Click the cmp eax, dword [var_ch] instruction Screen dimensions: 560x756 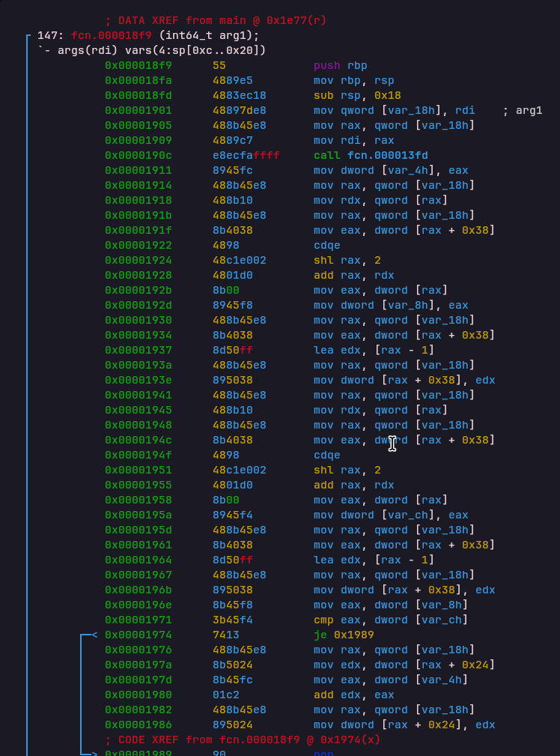click(x=391, y=620)
